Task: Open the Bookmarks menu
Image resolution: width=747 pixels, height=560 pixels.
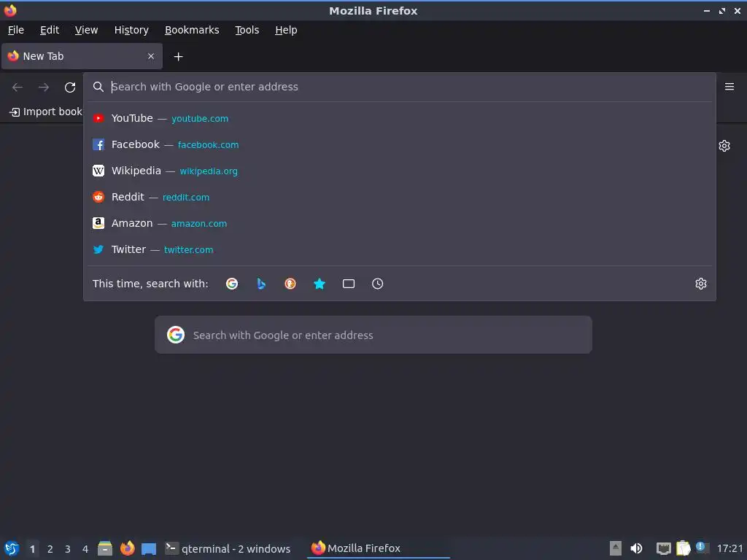Action: [x=192, y=30]
